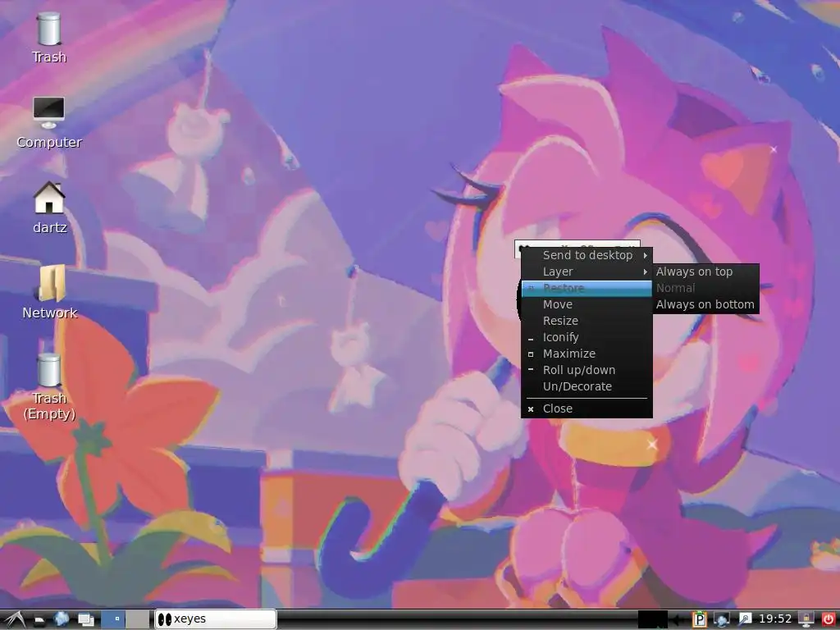840x630 pixels.
Task: Launch the file manager from the panel
Action: (x=39, y=620)
